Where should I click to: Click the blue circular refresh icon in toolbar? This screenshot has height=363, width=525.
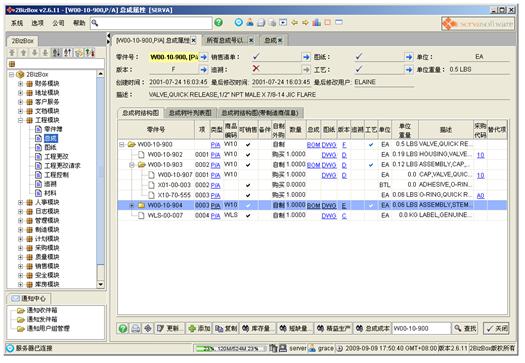coord(238,22)
